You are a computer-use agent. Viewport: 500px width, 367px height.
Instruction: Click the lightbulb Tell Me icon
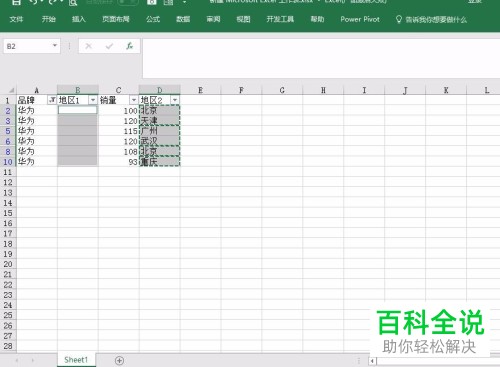click(398, 19)
